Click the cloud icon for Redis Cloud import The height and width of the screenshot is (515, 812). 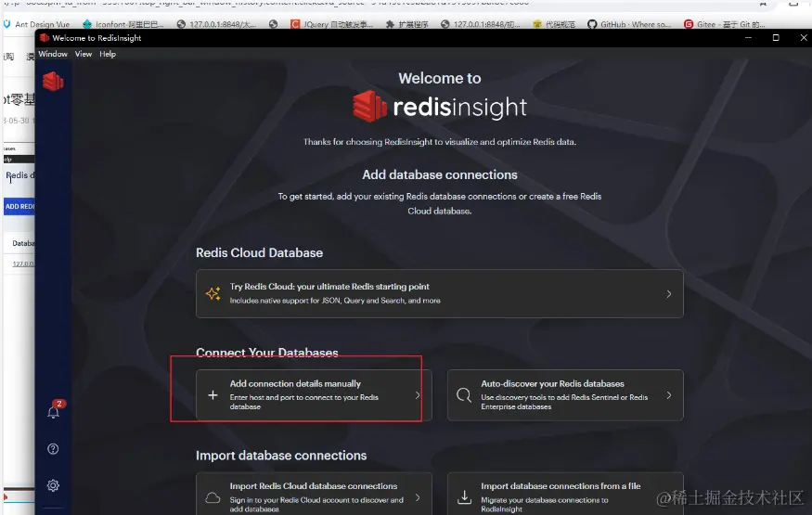(213, 497)
